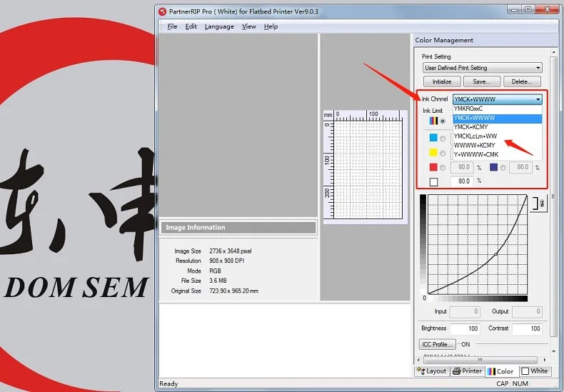Click the Layout tab icon
The width and height of the screenshot is (564, 392).
pyautogui.click(x=421, y=371)
